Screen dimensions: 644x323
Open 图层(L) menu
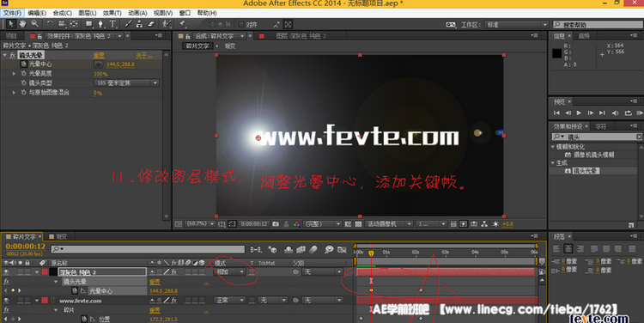[87, 13]
